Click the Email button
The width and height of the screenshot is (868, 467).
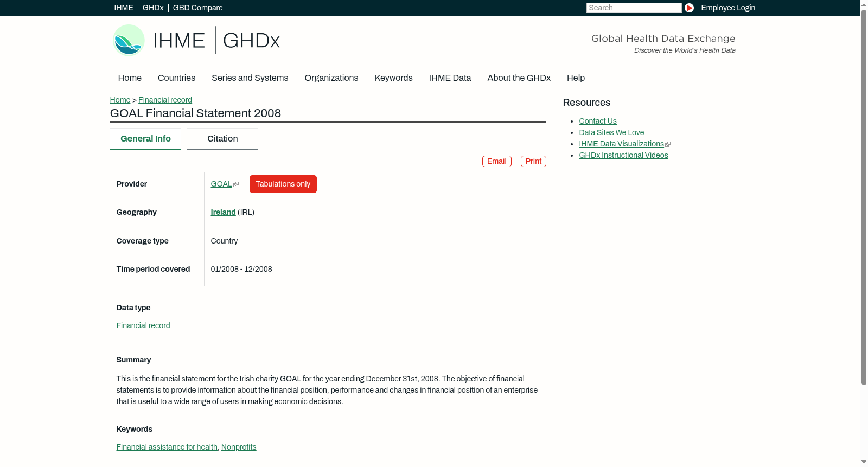tap(497, 161)
